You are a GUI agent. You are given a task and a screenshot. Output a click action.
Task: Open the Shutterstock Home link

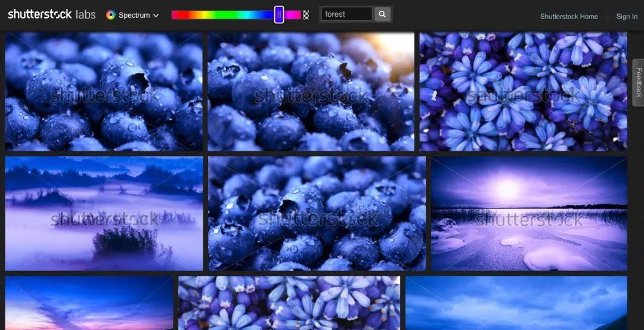coord(569,17)
